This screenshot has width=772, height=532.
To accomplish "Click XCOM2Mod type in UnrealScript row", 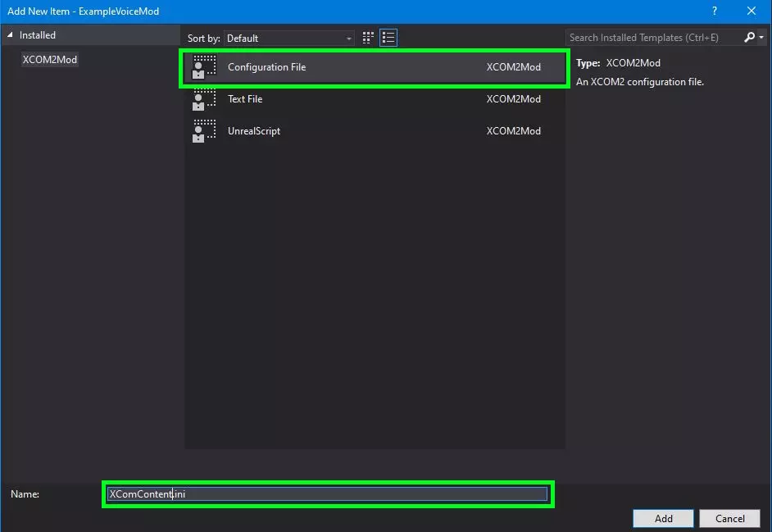I will pos(514,131).
